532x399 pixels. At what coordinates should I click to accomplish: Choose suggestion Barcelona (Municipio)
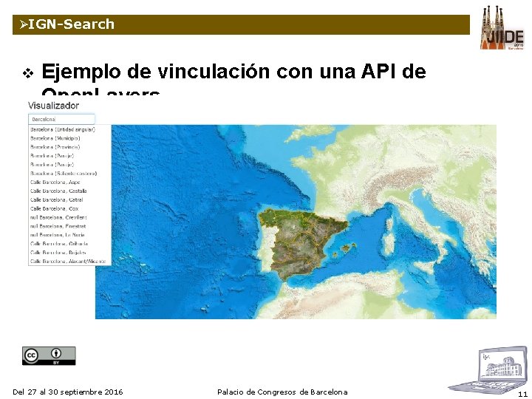pyautogui.click(x=55, y=138)
